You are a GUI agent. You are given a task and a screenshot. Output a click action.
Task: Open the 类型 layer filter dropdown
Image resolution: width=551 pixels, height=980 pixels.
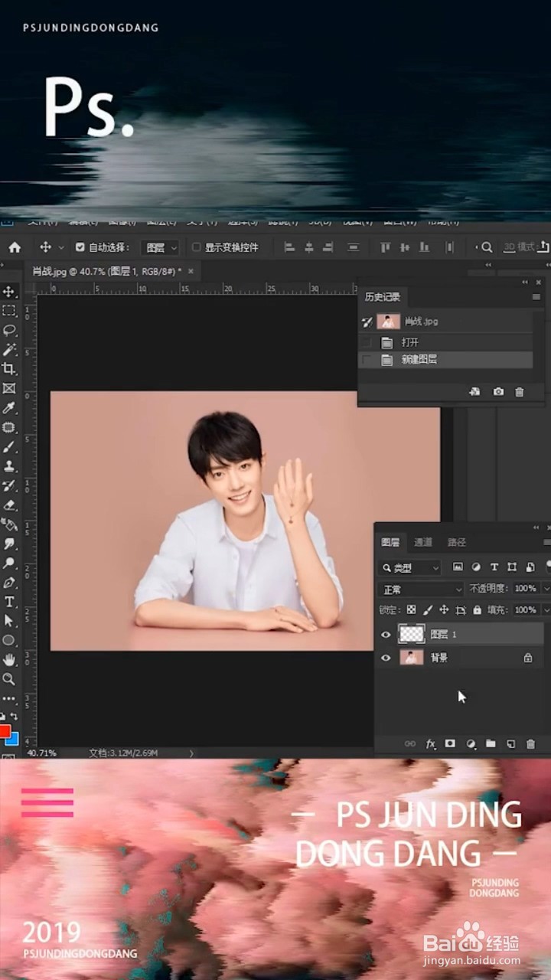click(x=410, y=567)
